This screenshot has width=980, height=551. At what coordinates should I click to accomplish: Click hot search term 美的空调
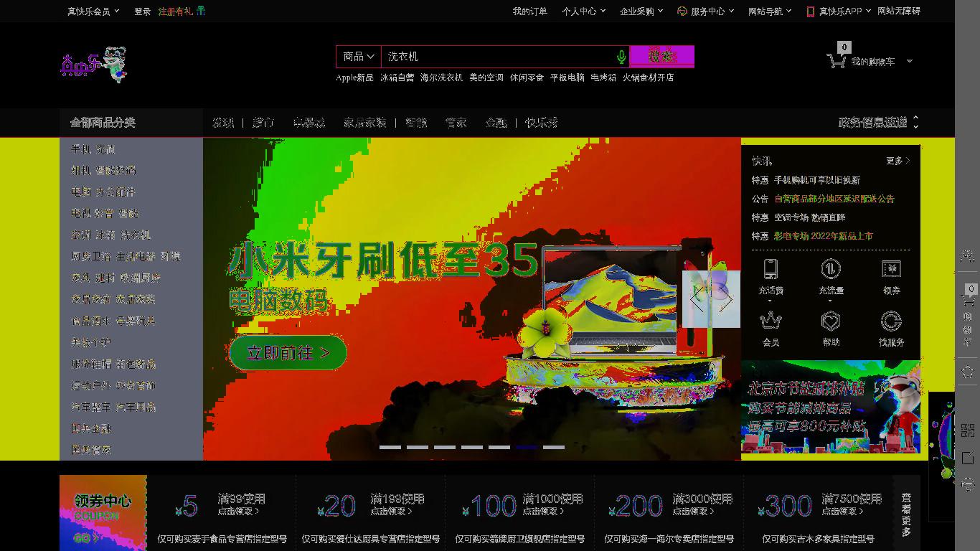486,77
